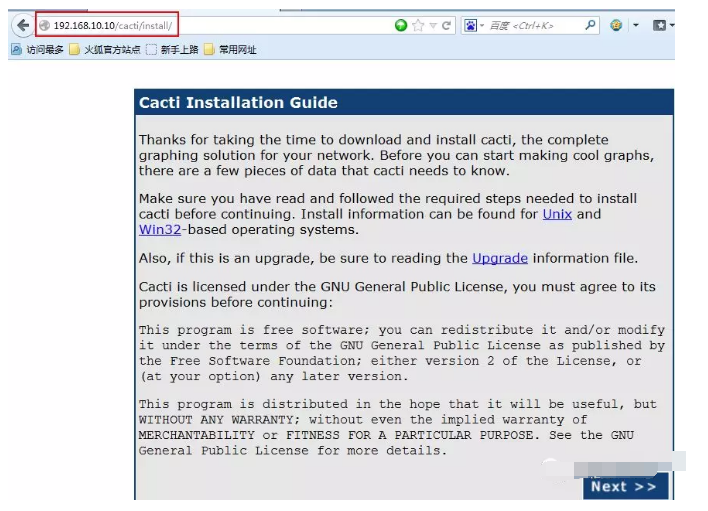Click the 'This program is free software' paragraph
708x511 pixels.
click(401, 353)
